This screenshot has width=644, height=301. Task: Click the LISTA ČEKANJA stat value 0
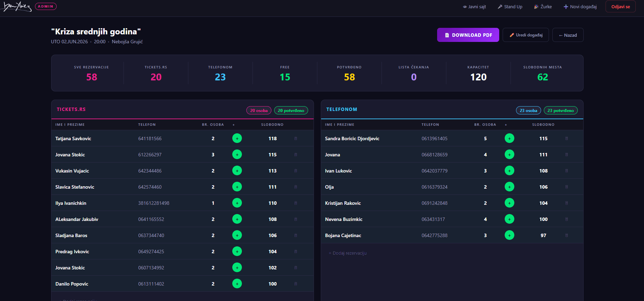414,77
